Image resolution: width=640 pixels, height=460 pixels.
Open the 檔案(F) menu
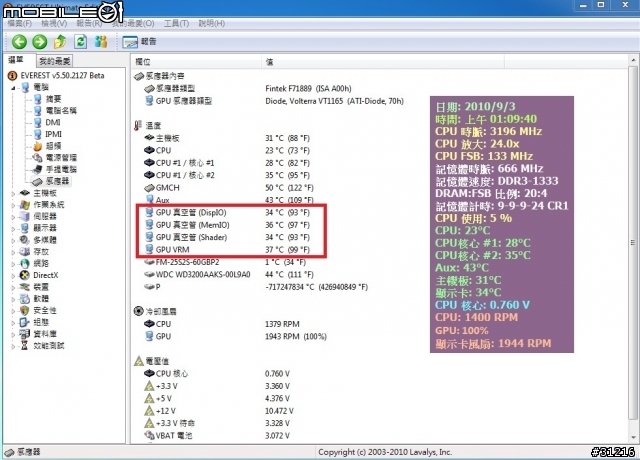[x=19, y=24]
